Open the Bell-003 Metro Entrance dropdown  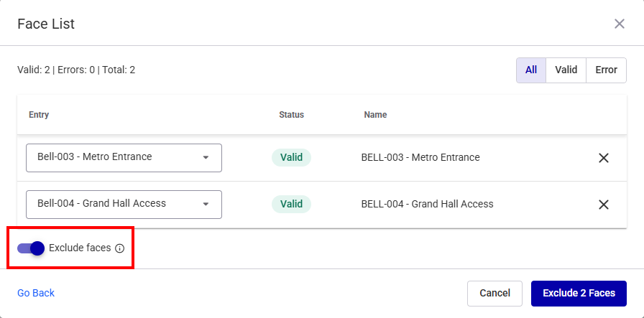124,157
